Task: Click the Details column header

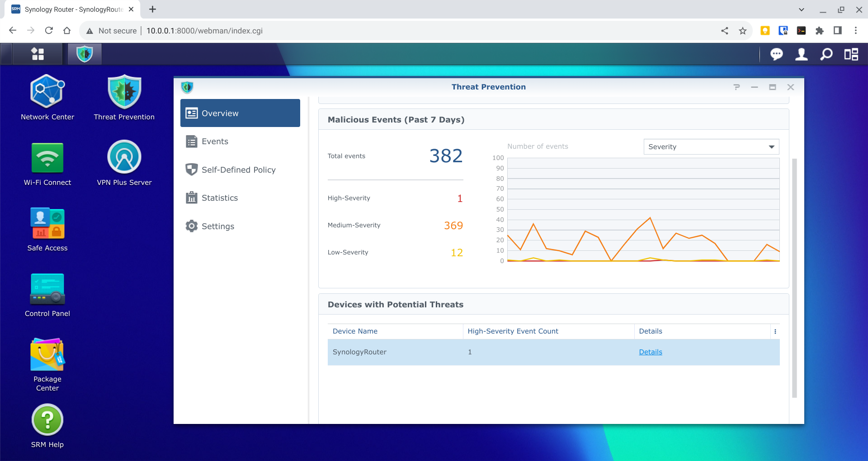Action: point(703,331)
